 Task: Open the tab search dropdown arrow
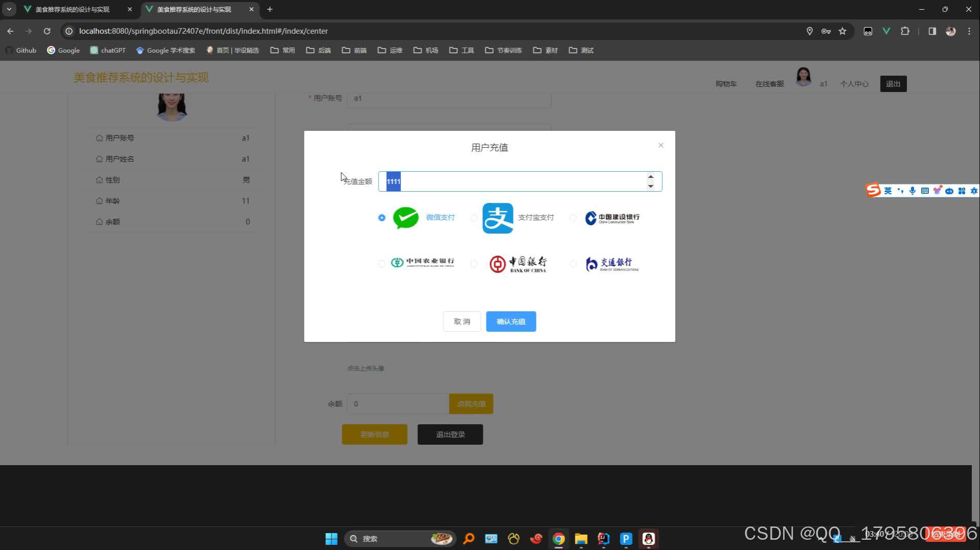coord(9,9)
